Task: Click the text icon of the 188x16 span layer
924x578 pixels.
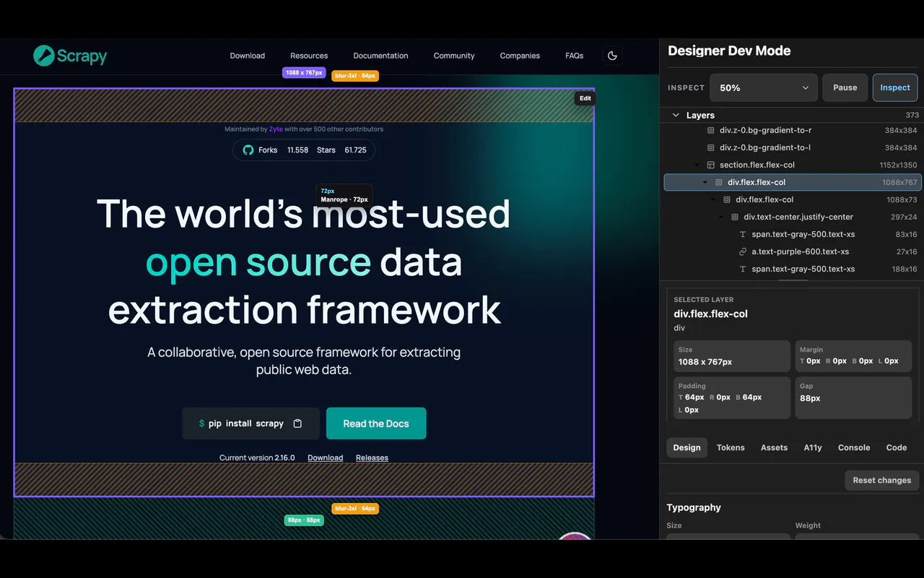Action: [x=743, y=269]
